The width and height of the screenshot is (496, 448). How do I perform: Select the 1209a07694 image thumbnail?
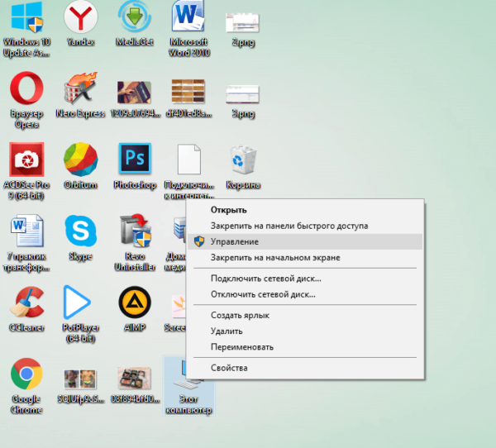(x=134, y=92)
